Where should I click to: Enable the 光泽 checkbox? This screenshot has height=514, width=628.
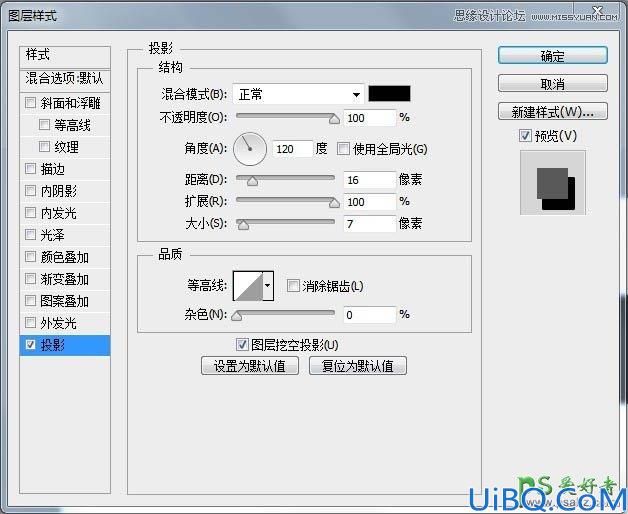[x=30, y=234]
